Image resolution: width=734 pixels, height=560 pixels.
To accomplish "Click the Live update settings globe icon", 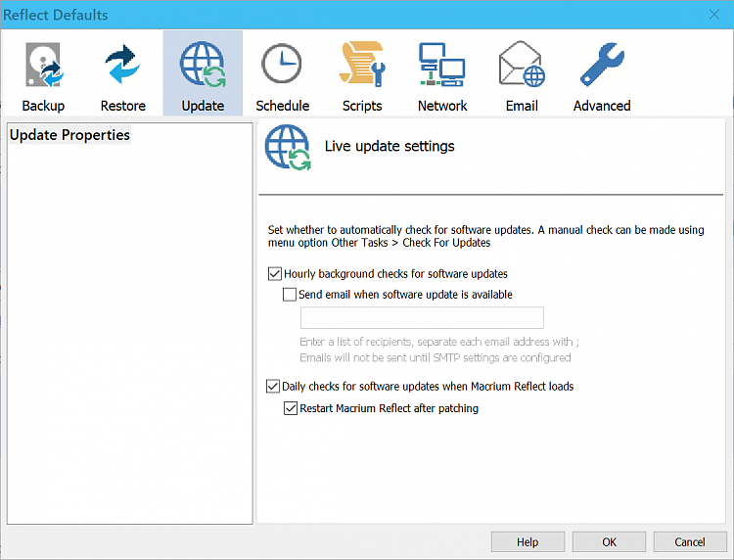I will 288,148.
